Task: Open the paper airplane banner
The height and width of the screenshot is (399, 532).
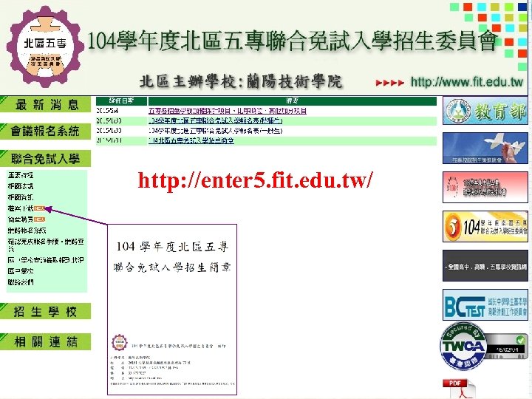Action: 485,149
